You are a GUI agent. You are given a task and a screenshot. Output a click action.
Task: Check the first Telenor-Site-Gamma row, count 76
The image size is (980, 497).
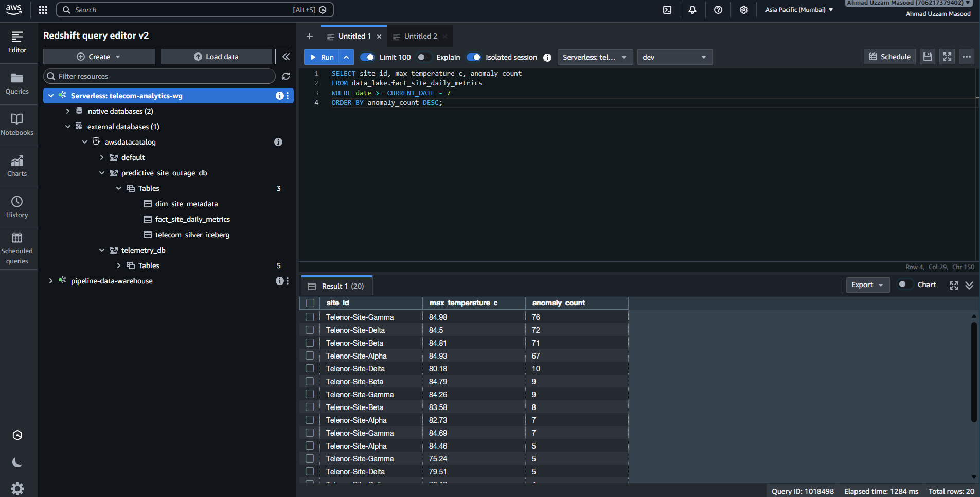(310, 317)
